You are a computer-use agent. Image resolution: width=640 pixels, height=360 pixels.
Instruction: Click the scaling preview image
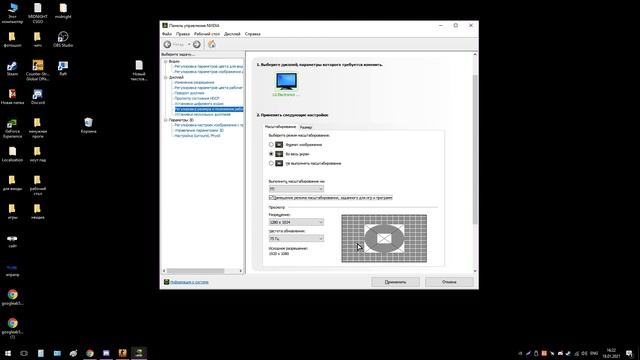(384, 238)
